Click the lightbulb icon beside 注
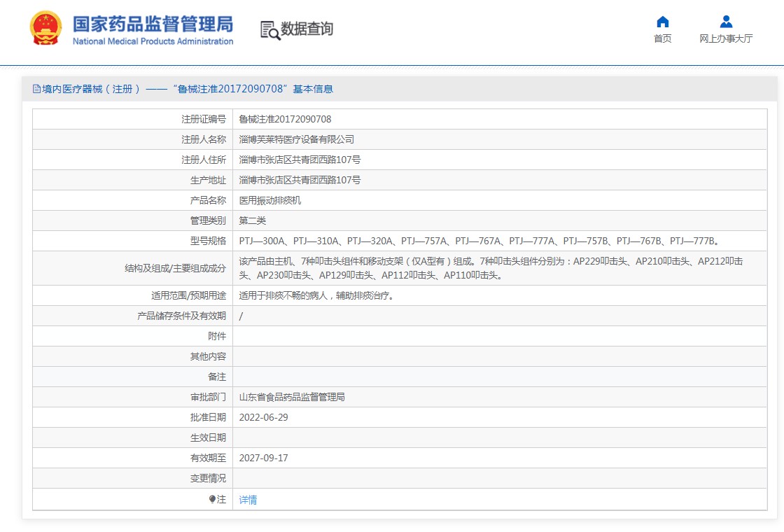 (x=212, y=499)
